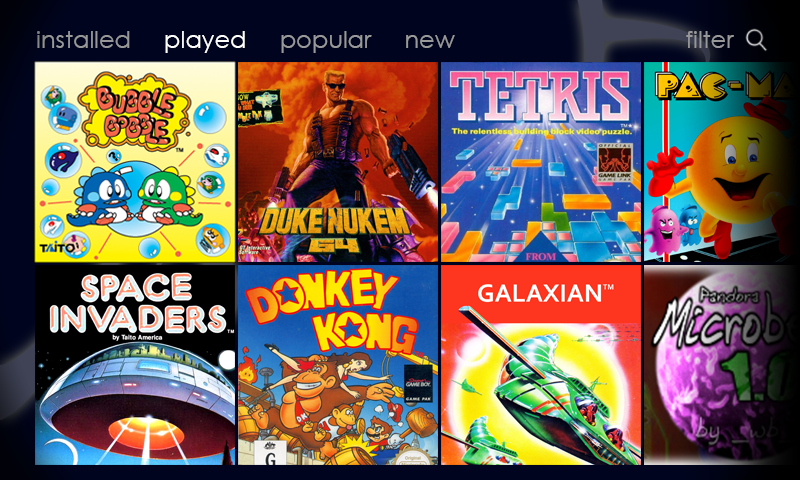The height and width of the screenshot is (480, 800).
Task: Click the G rating icon on Donkey Kong
Action: tap(270, 453)
